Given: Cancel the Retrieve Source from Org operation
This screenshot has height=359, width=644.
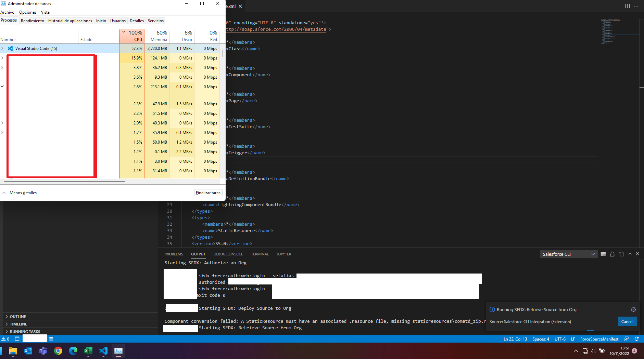Looking at the screenshot, I should (627, 321).
